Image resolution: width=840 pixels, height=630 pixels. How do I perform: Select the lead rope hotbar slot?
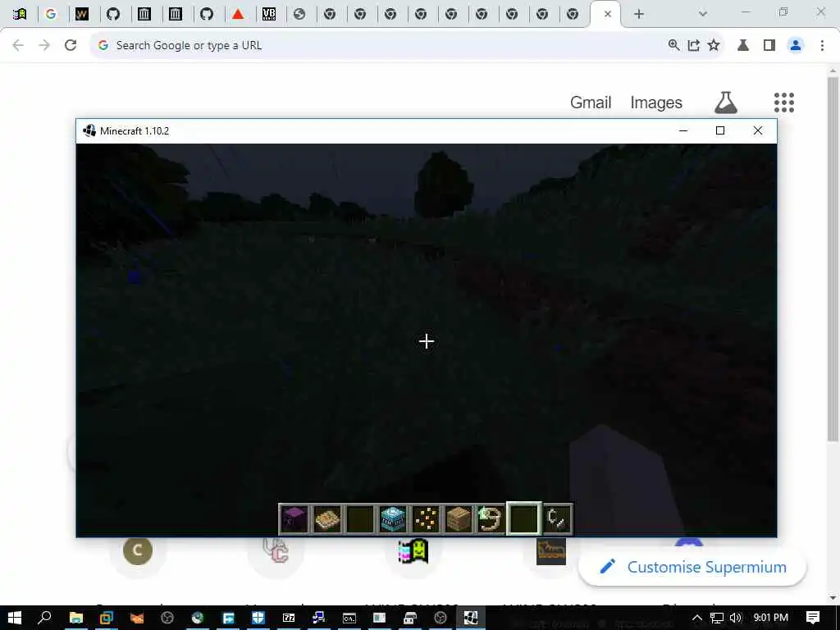pyautogui.click(x=491, y=518)
